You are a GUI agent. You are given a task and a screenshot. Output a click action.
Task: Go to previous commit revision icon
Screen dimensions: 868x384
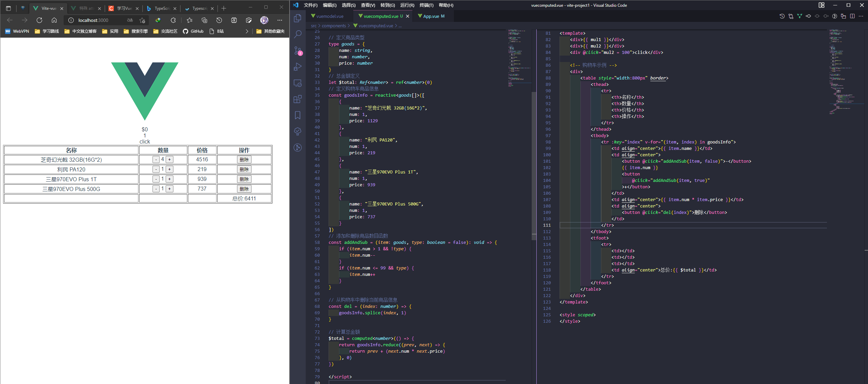tap(808, 16)
